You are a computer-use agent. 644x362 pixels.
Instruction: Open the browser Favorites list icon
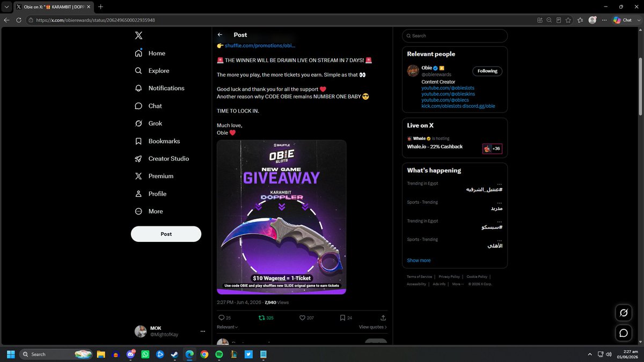(x=580, y=20)
